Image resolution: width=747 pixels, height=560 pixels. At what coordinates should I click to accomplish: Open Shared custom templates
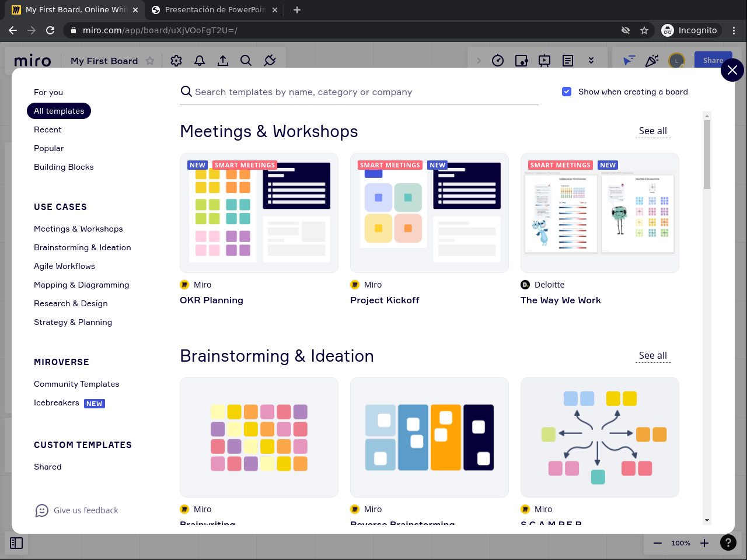(x=48, y=467)
